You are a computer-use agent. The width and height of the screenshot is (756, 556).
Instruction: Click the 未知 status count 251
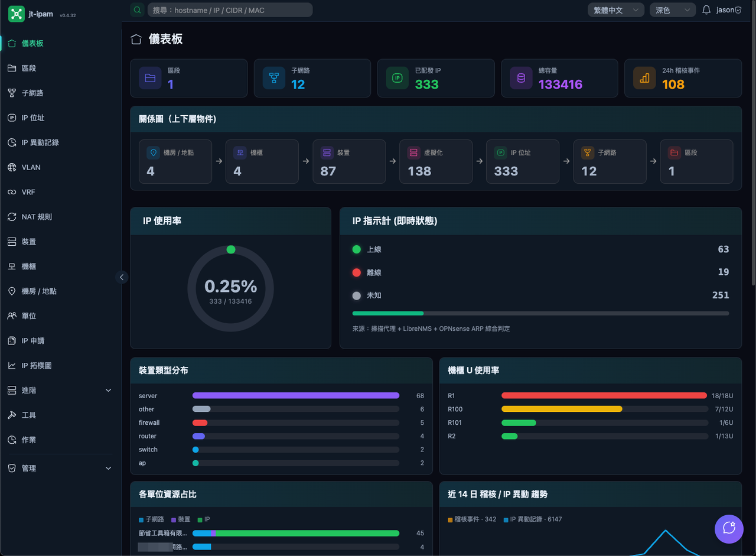pyautogui.click(x=721, y=295)
